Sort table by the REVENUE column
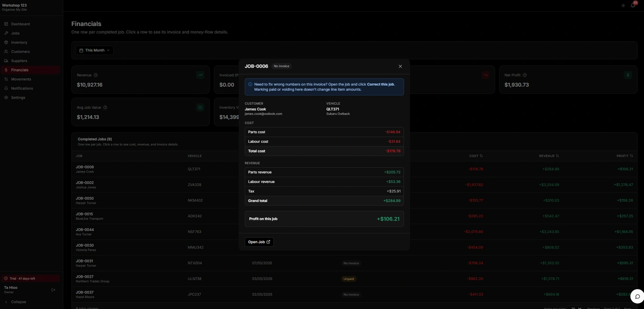Screen dimensions: 644x309 [x=549, y=156]
